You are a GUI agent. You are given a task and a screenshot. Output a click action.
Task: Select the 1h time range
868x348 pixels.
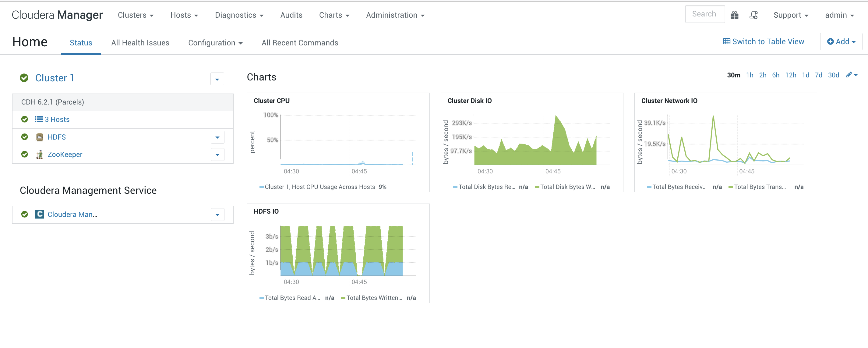point(750,75)
